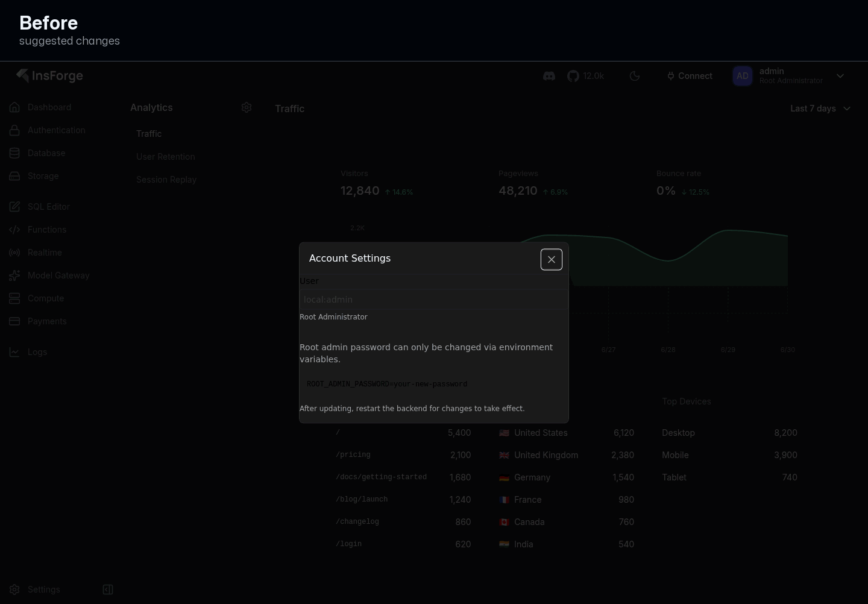This screenshot has height=604, width=868.
Task: Click the Mobile device row
Action: pyautogui.click(x=729, y=455)
